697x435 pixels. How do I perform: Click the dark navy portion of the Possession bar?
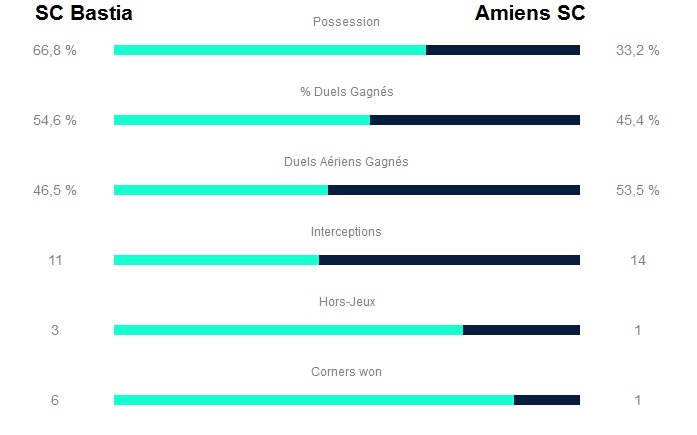click(x=503, y=50)
